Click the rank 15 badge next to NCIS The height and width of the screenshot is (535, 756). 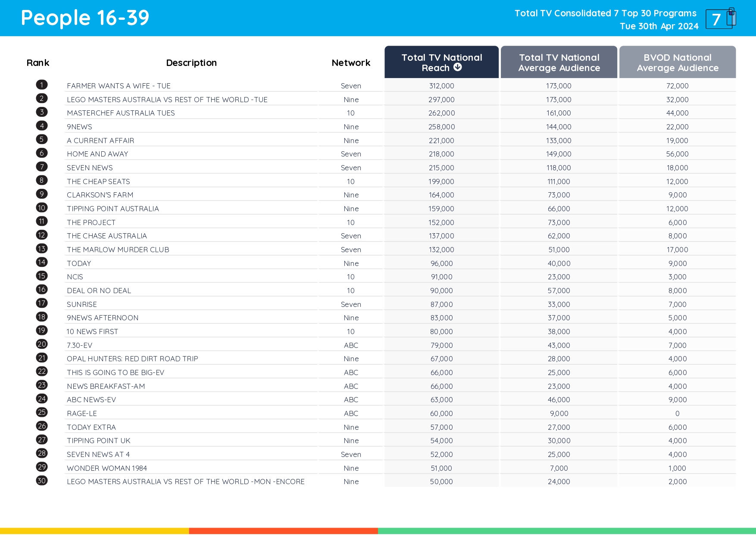pyautogui.click(x=41, y=276)
